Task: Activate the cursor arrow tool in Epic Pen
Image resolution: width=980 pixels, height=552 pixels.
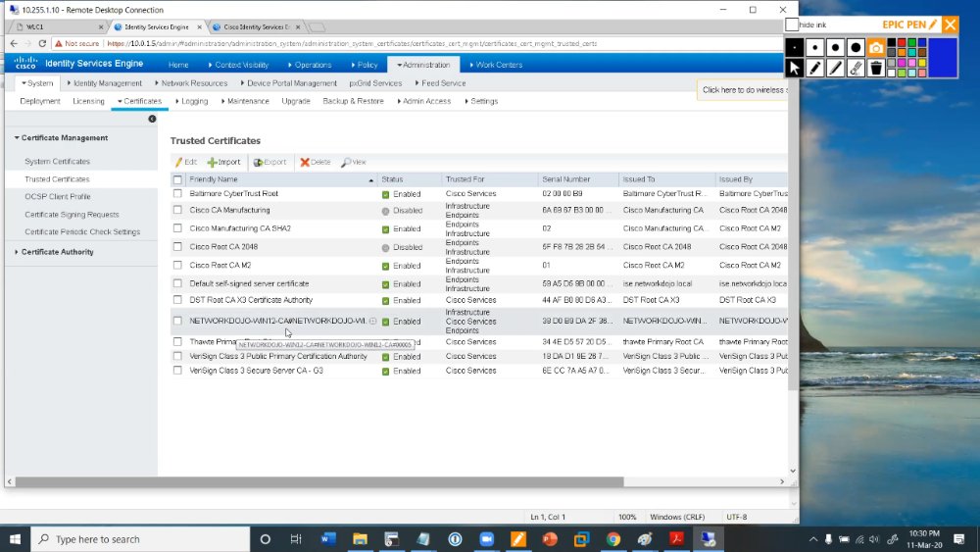Action: pos(795,68)
